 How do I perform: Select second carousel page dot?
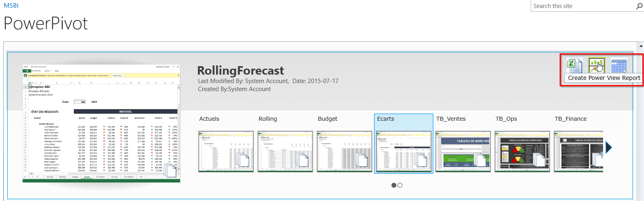pos(400,185)
